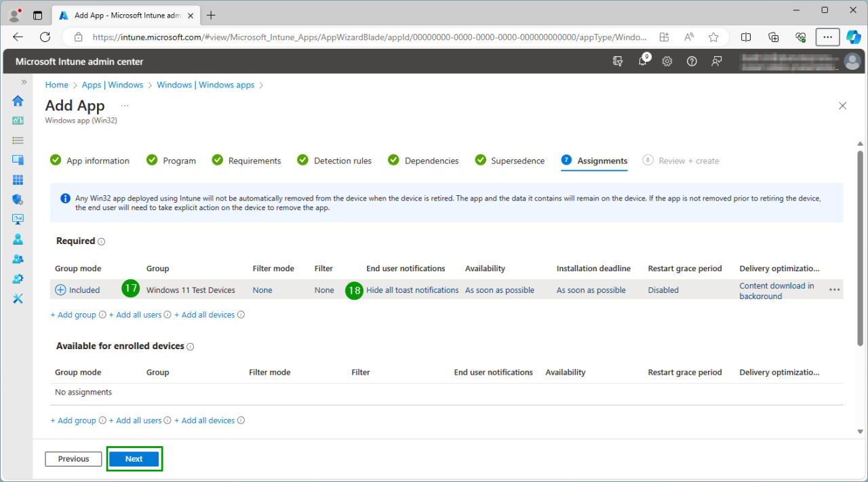868x482 pixels.
Task: Click the Edge Copilot icon
Action: [853, 37]
